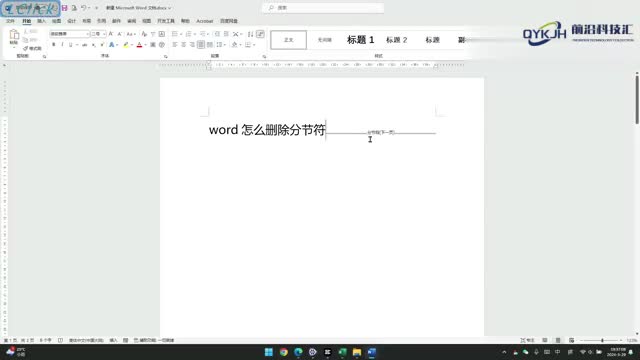Click the Clear All Formatting icon

pos(144,34)
